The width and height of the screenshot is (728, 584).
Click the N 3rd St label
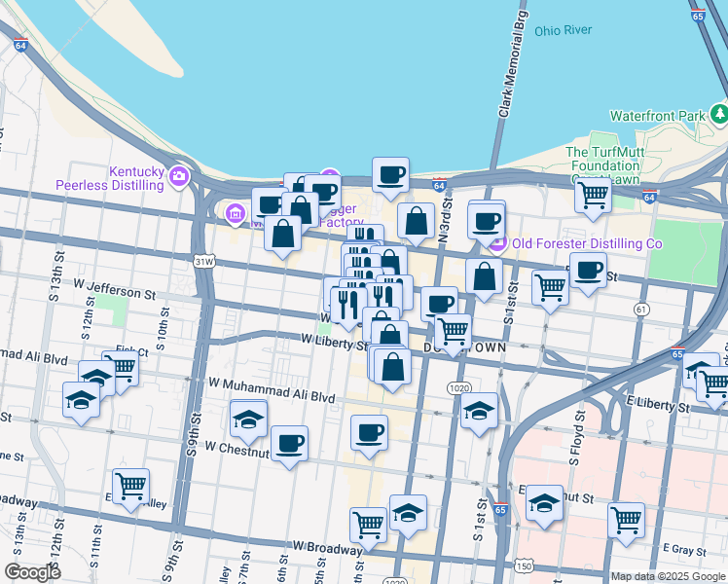pos(445,220)
